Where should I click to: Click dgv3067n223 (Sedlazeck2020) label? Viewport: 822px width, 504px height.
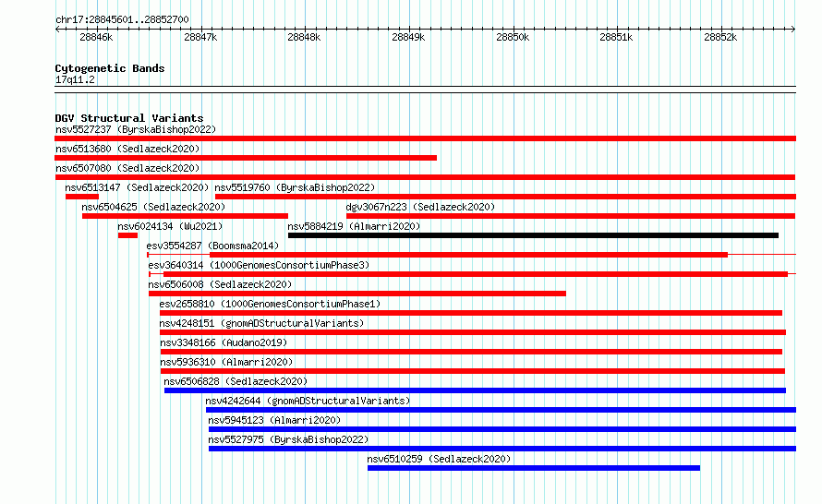click(420, 207)
